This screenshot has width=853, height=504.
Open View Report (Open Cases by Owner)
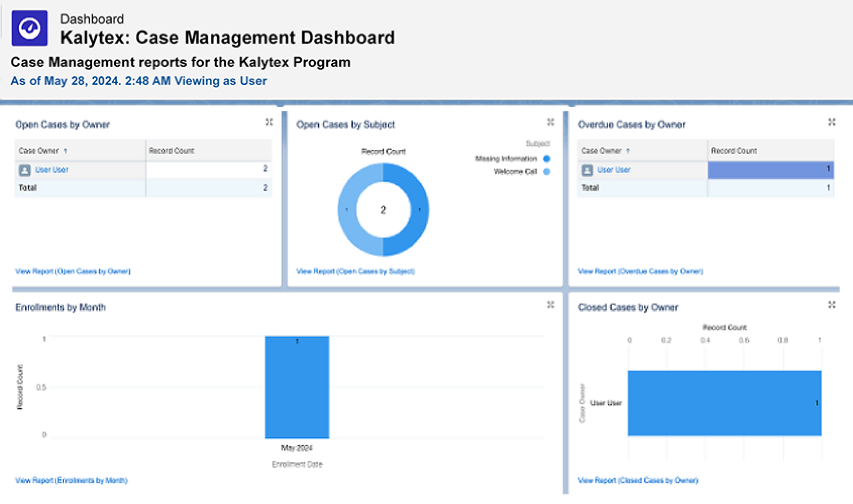coord(73,272)
